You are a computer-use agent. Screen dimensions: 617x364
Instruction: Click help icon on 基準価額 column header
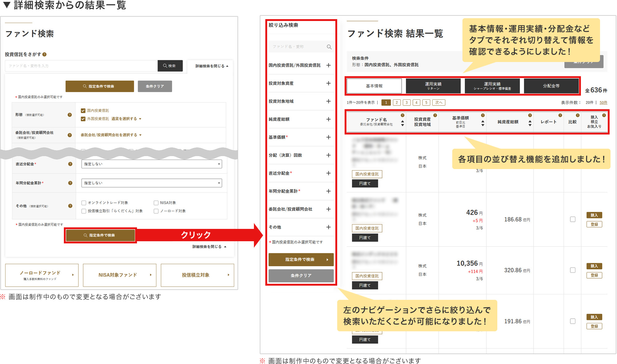coord(483,115)
